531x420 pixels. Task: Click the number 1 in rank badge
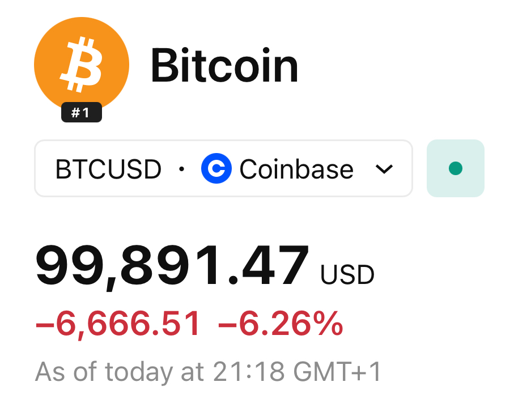[x=86, y=113]
